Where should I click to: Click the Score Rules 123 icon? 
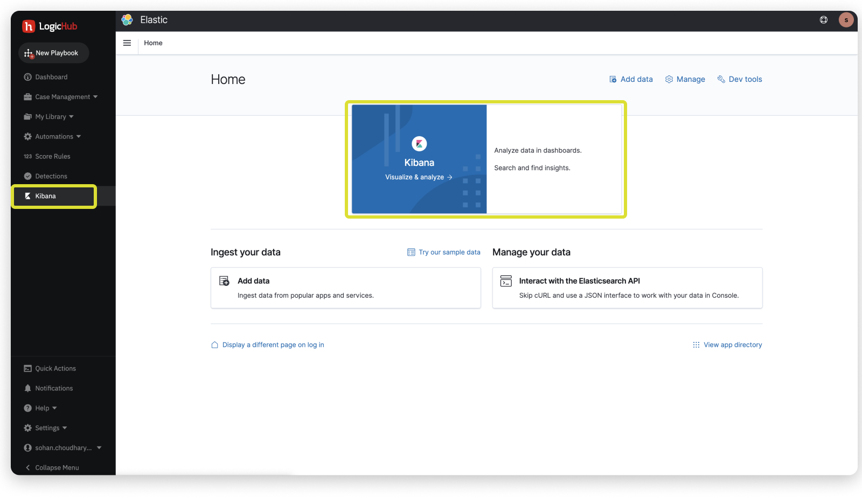27,157
